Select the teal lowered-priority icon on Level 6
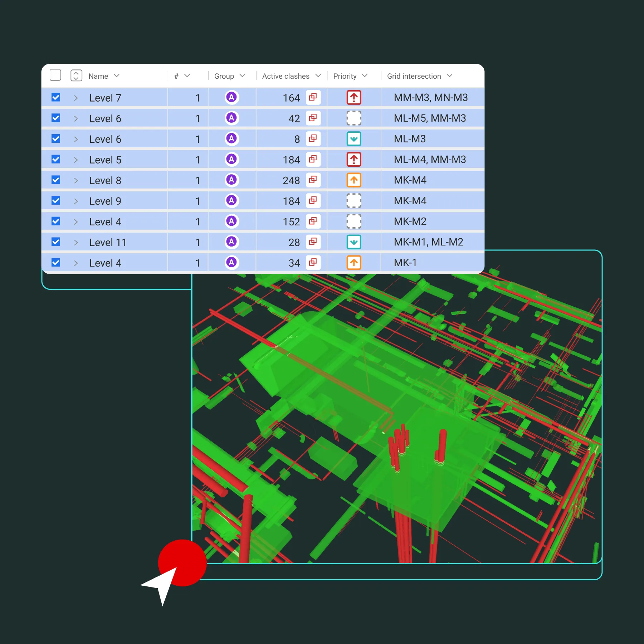644x644 pixels. [x=353, y=138]
